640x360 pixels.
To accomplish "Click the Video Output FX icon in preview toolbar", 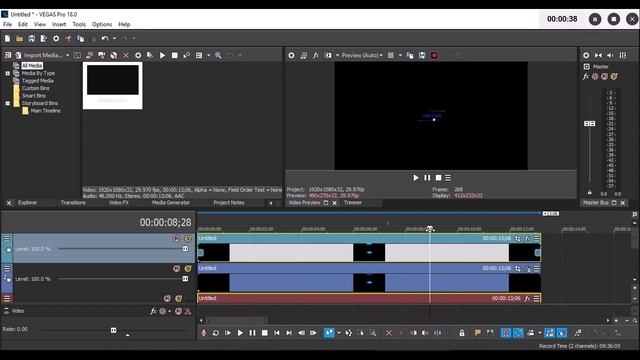I will pyautogui.click(x=316, y=55).
